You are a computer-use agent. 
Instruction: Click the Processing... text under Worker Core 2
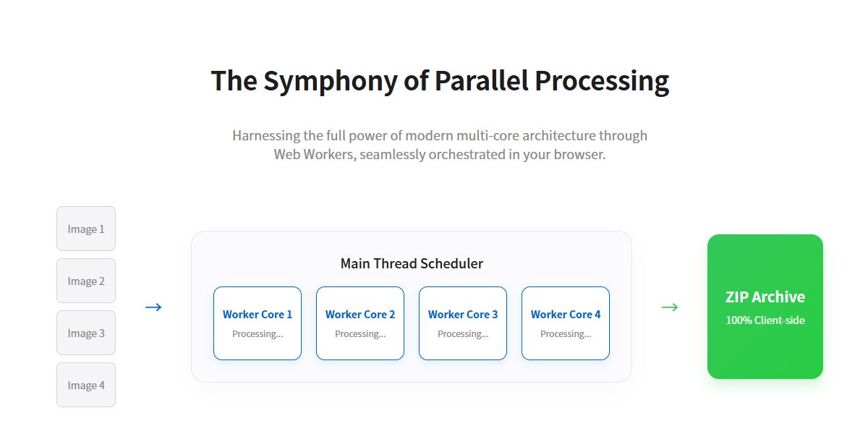pos(360,334)
